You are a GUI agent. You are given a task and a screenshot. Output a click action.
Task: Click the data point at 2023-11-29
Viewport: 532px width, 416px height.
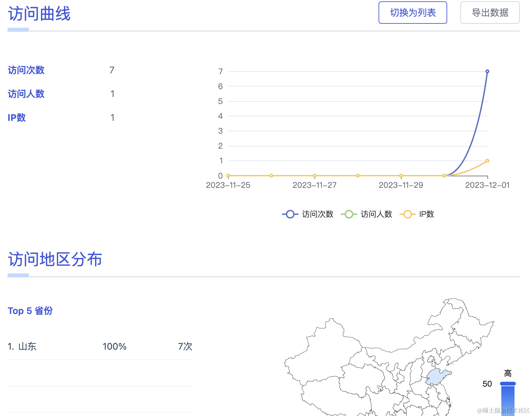[401, 176]
